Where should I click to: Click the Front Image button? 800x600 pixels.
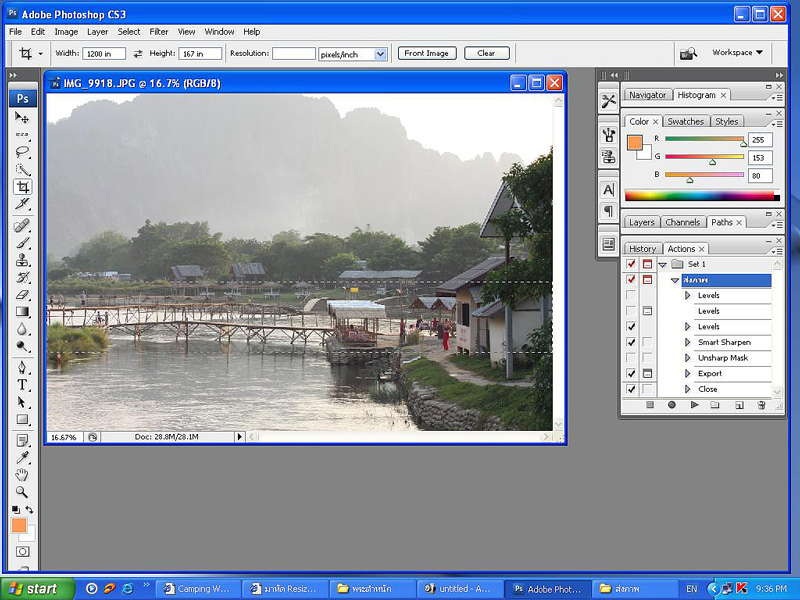click(427, 53)
